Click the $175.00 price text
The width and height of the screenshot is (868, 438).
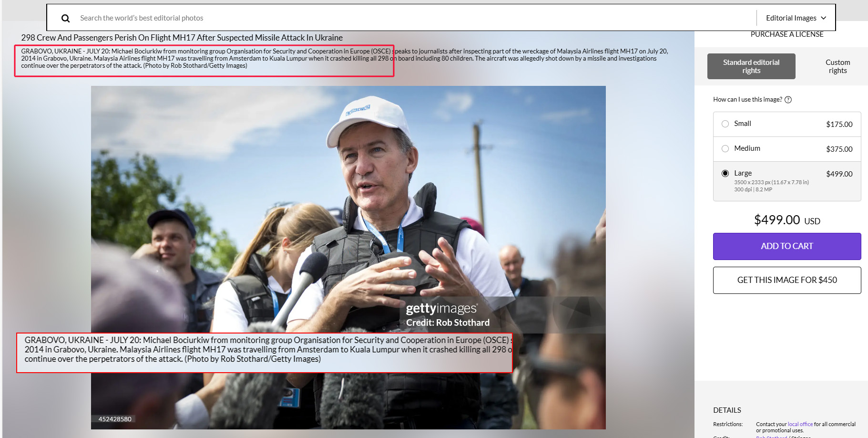click(x=839, y=124)
